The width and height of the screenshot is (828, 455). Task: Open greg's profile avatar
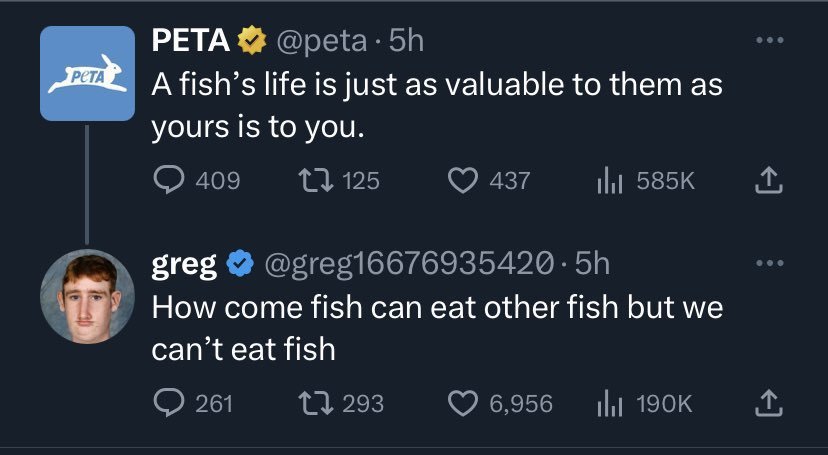(87, 296)
